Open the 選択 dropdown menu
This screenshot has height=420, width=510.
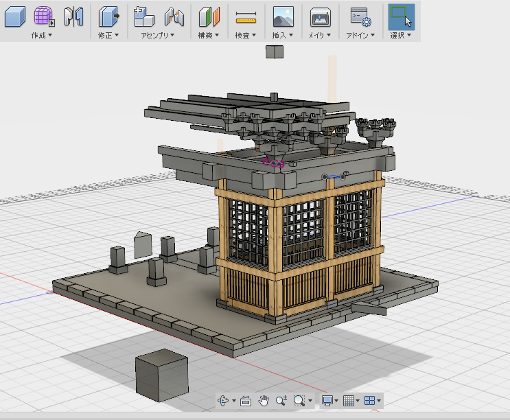(x=401, y=35)
